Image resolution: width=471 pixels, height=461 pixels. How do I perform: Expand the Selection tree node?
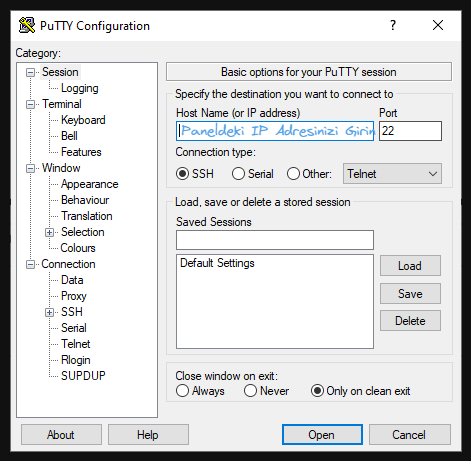pos(49,232)
